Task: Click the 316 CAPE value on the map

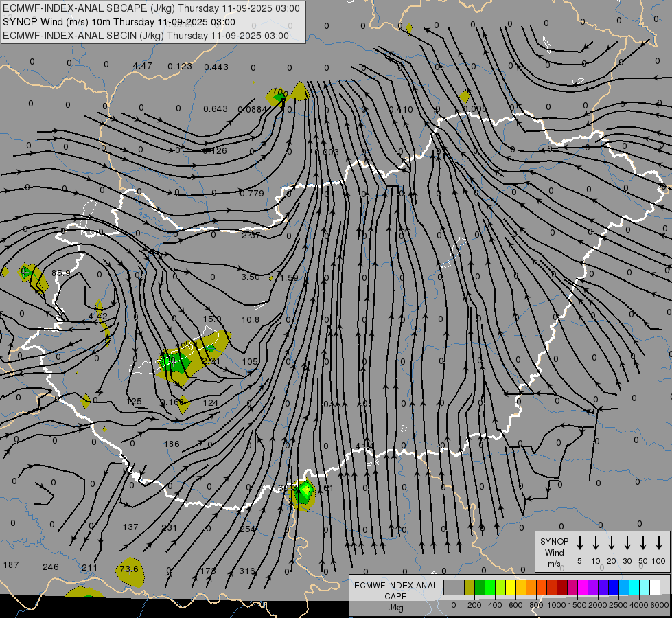Action: coord(247,571)
